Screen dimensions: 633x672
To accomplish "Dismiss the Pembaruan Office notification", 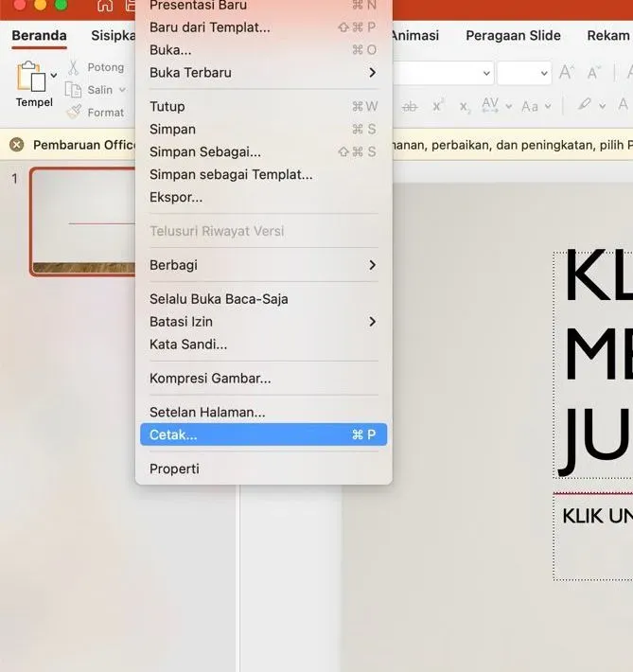I will 17,145.
